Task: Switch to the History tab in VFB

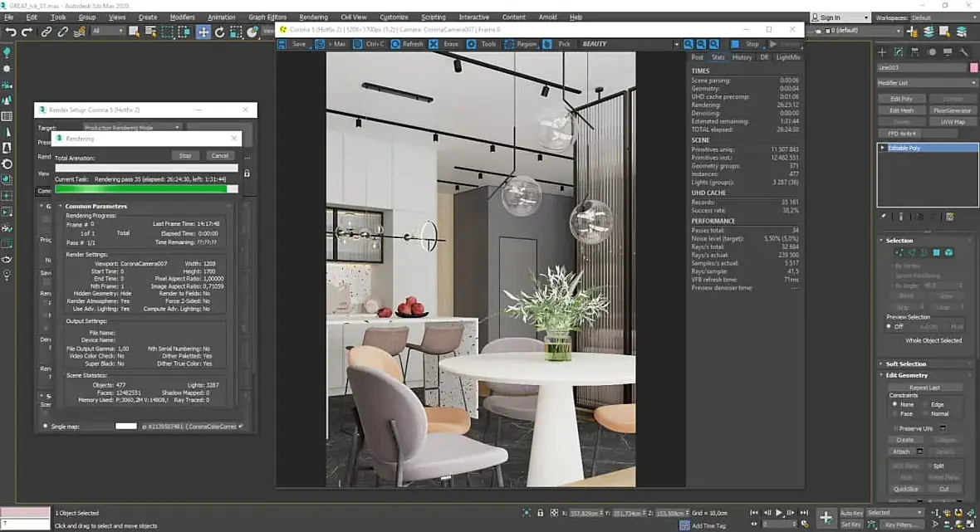Action: (742, 57)
